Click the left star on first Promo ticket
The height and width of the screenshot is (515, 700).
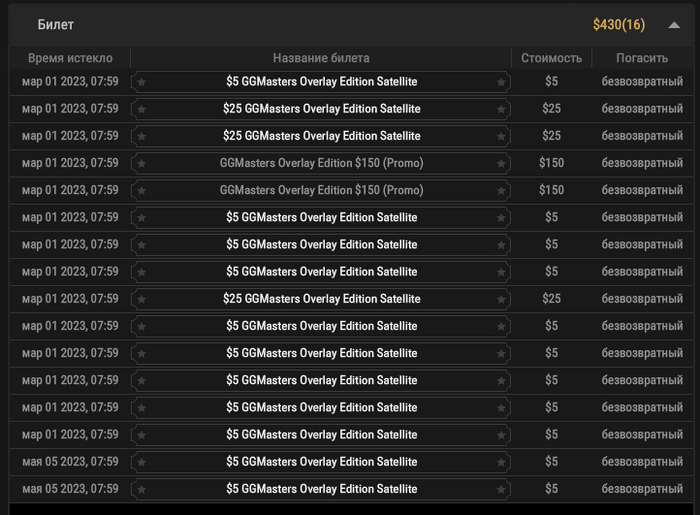(x=142, y=164)
